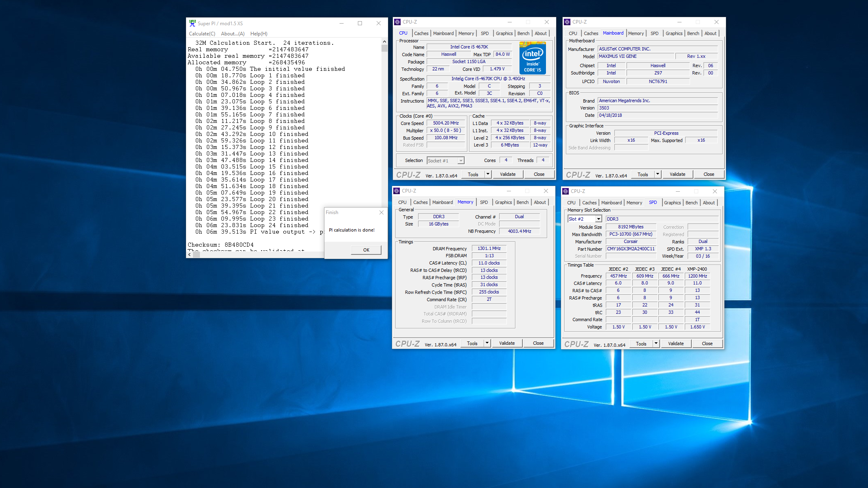The width and height of the screenshot is (868, 488).
Task: Open Bench tab in the Memory window
Action: coord(522,202)
